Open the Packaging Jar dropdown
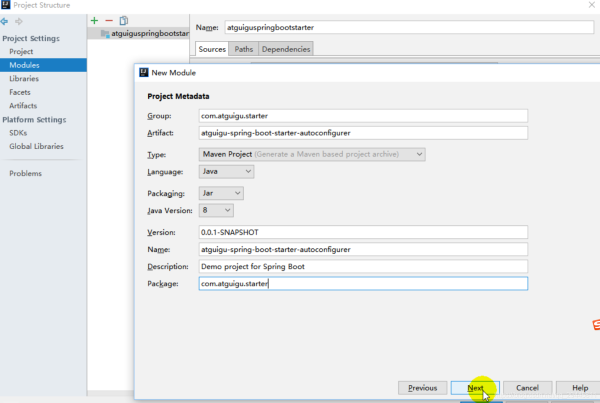The image size is (600, 403). pyautogui.click(x=221, y=193)
